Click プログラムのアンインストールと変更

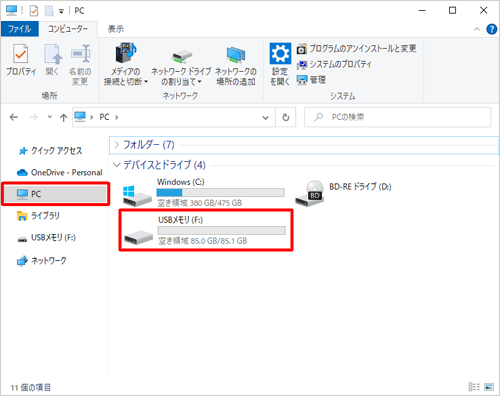coord(356,49)
